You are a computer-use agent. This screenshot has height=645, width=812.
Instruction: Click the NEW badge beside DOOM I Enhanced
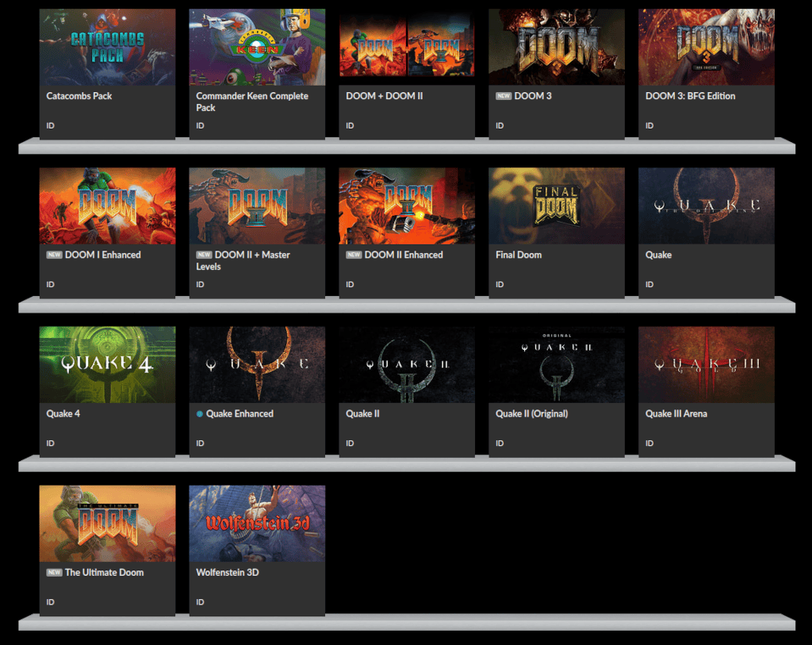coord(55,255)
